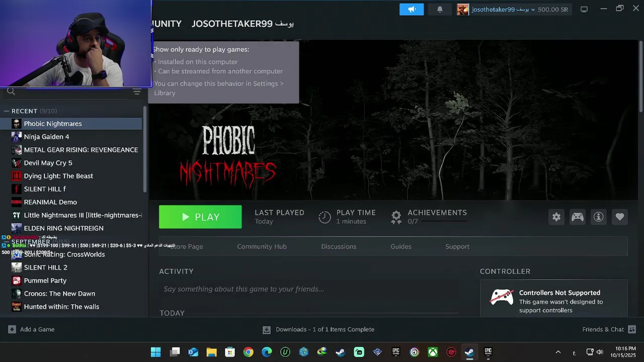Switch to Big Picture mode monitor icon
Image resolution: width=644 pixels, height=362 pixels.
(584, 10)
